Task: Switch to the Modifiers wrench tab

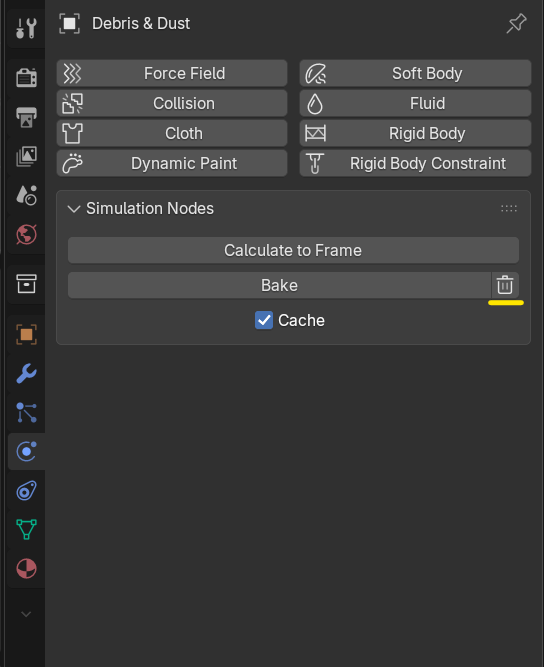Action: pyautogui.click(x=26, y=373)
